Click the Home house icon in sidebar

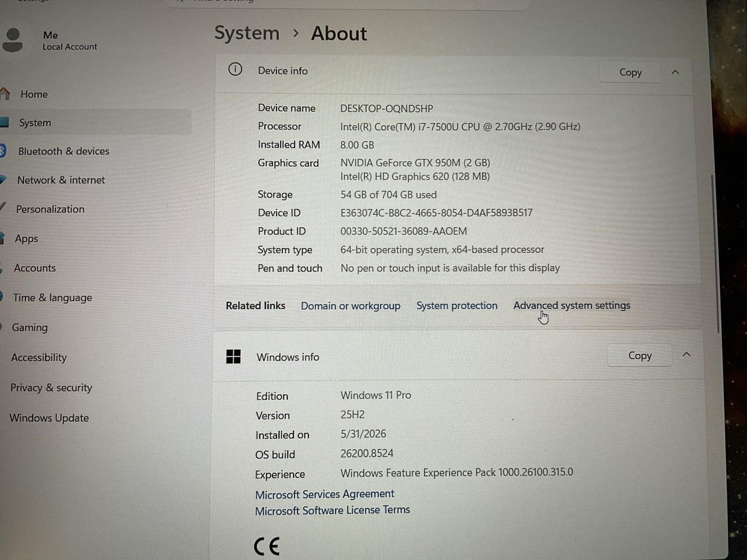5,94
